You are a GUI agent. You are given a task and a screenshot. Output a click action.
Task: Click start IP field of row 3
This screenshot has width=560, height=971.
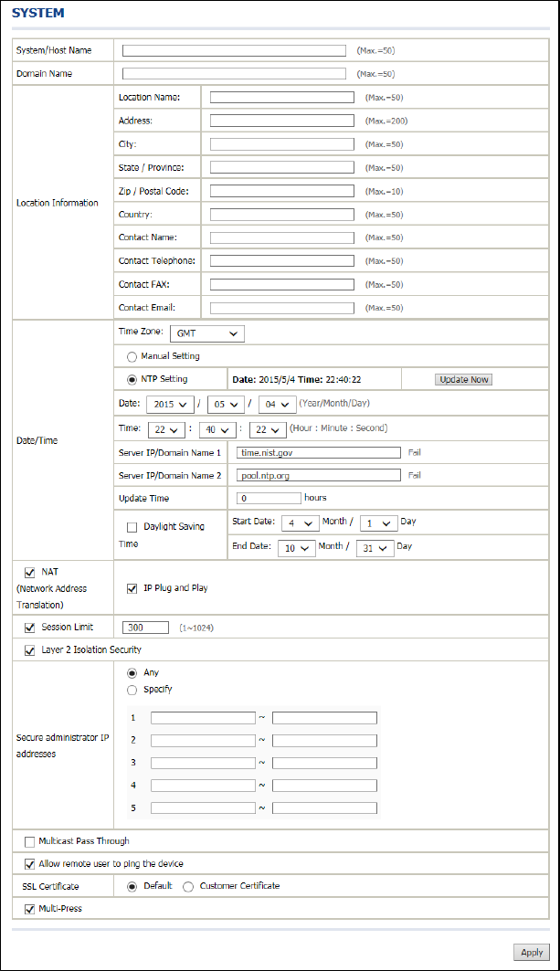tap(203, 763)
